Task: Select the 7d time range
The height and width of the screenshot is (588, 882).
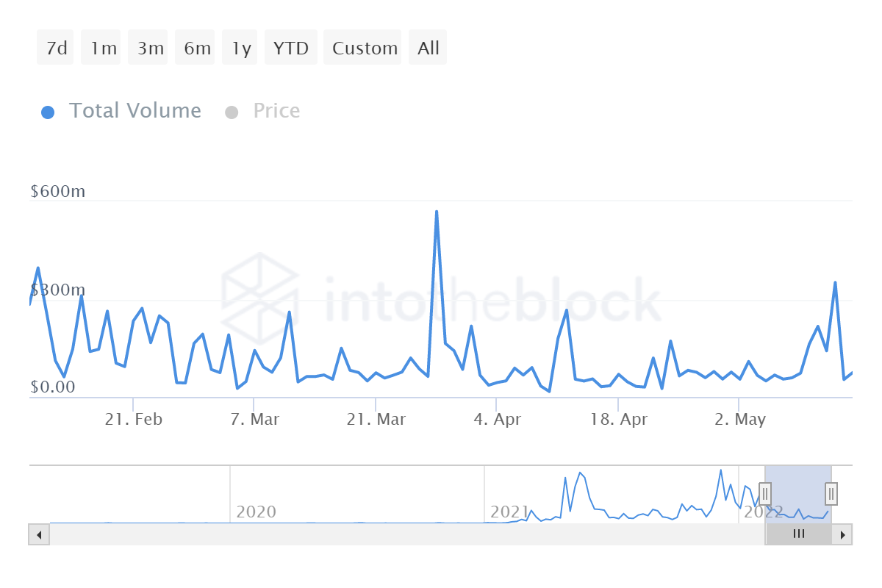Action: point(56,49)
